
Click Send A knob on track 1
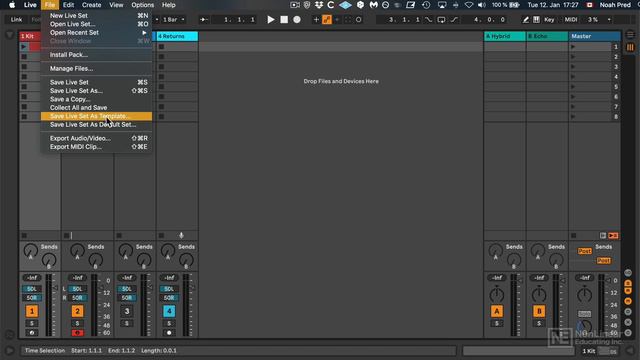[x=30, y=251]
